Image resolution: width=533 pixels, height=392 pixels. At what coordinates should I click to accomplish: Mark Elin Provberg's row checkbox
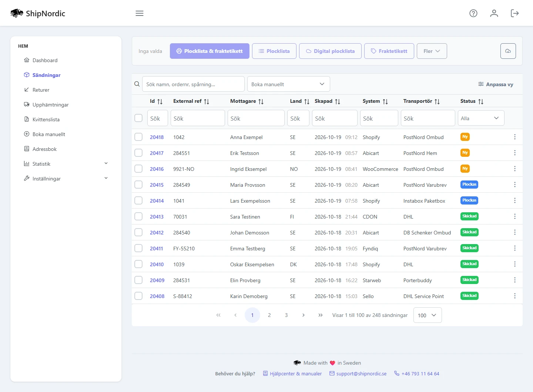pos(138,280)
